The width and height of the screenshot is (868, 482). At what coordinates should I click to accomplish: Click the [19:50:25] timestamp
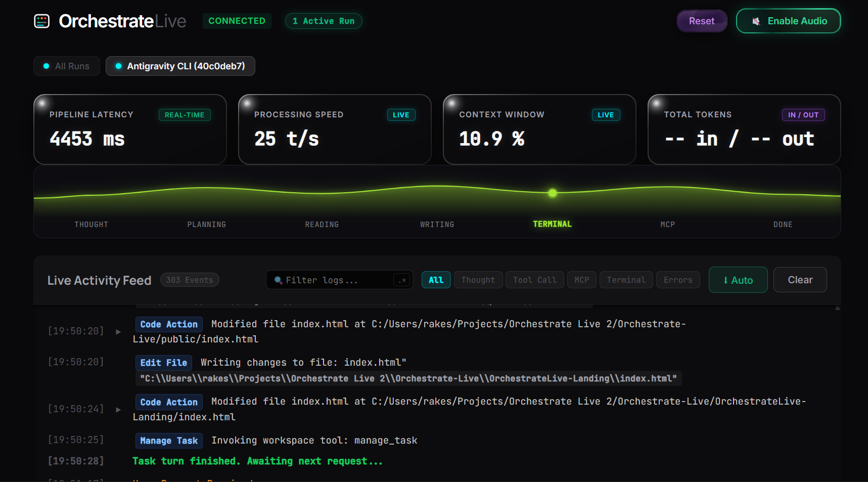click(x=76, y=440)
